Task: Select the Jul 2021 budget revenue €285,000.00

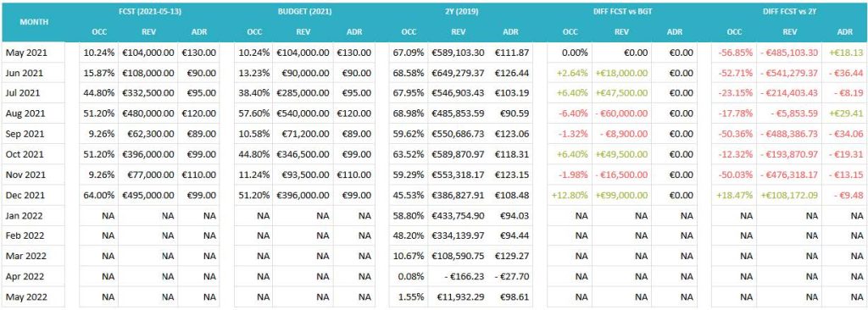Action: point(303,93)
